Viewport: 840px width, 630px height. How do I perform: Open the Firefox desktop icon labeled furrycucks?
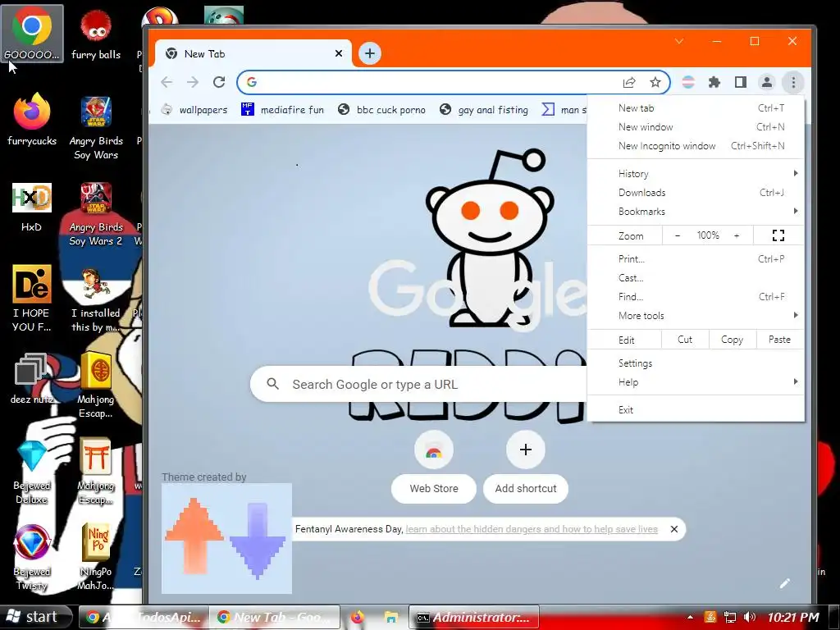[x=32, y=120]
